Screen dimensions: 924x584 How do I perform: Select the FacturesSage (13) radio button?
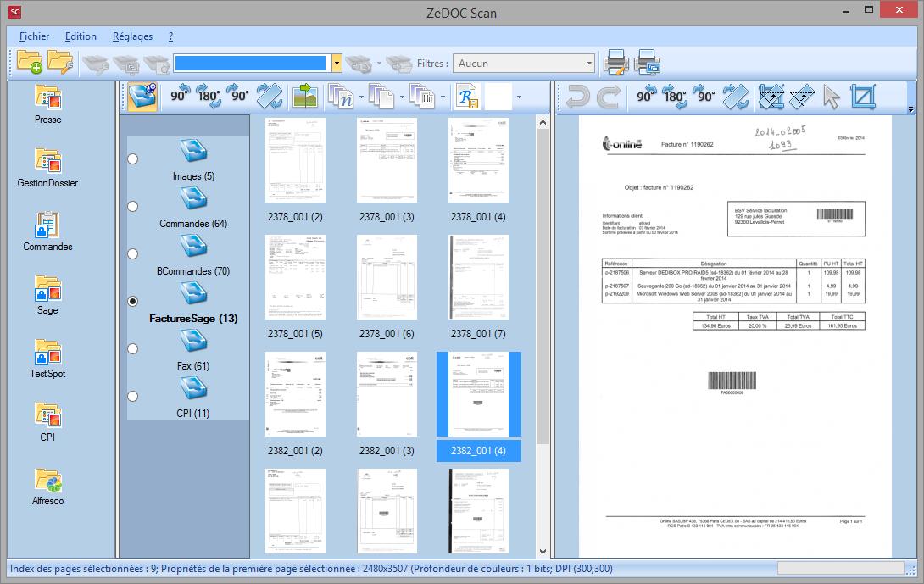click(133, 301)
